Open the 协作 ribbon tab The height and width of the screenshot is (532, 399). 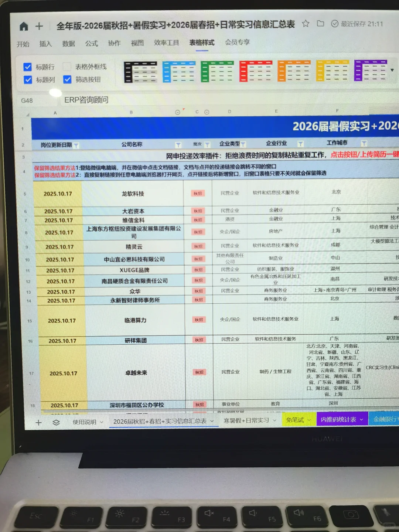[x=114, y=43]
